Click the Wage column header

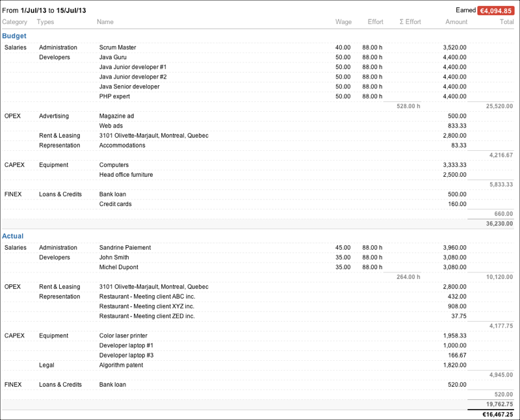point(343,22)
